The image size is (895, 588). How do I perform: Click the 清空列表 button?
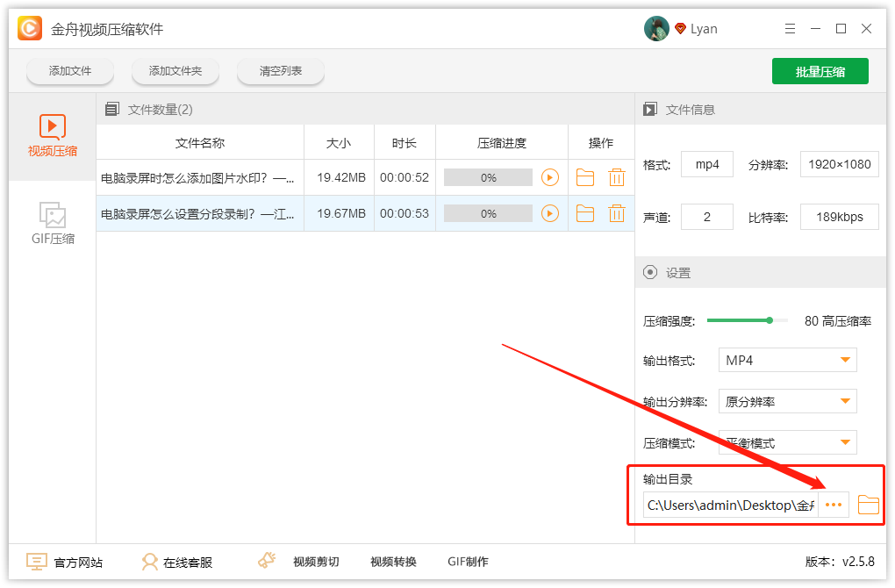click(x=280, y=71)
